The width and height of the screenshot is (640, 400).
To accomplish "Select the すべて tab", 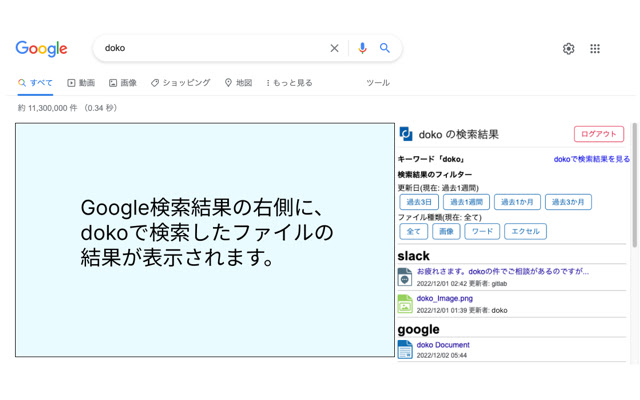I will (36, 83).
